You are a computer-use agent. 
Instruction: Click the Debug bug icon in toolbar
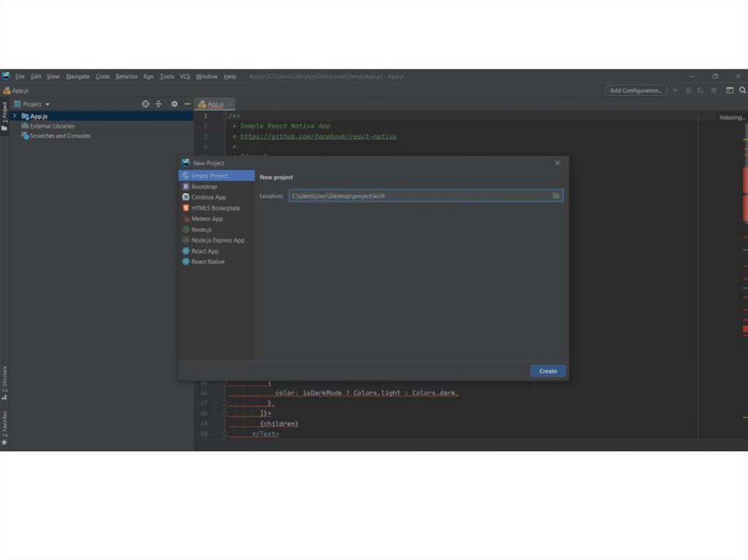click(688, 91)
